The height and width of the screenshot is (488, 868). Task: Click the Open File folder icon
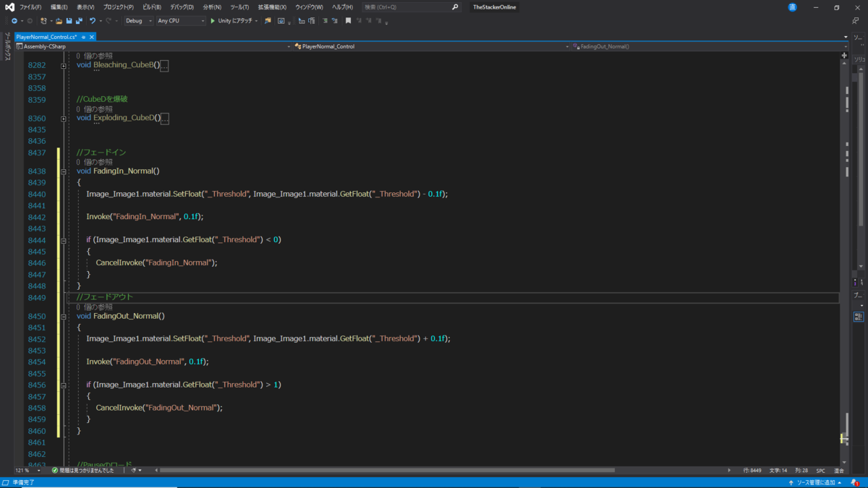click(59, 21)
